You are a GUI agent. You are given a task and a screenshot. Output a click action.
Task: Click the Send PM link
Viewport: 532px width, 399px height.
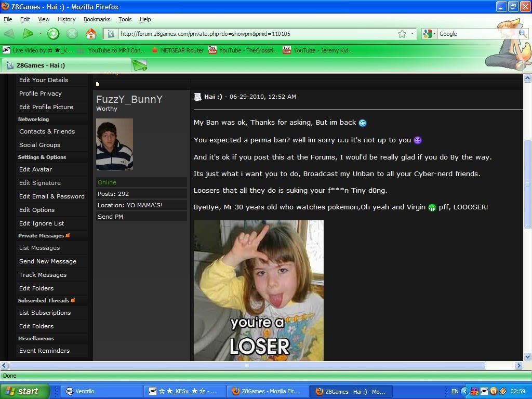click(110, 217)
